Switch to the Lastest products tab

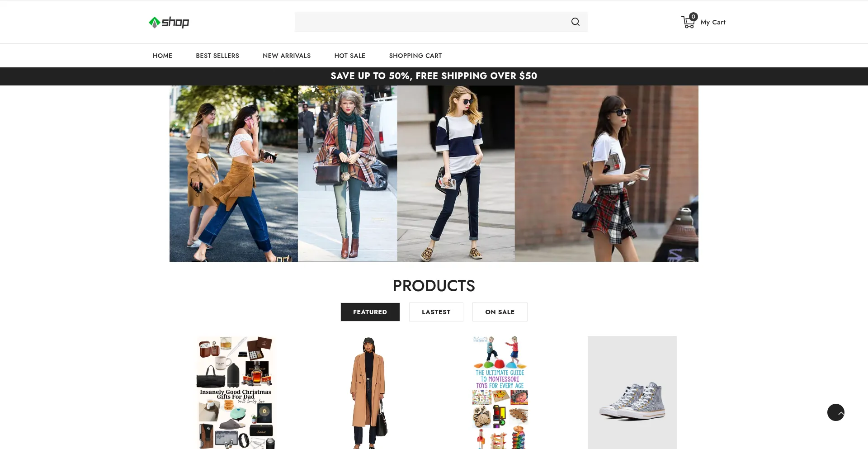pyautogui.click(x=436, y=312)
